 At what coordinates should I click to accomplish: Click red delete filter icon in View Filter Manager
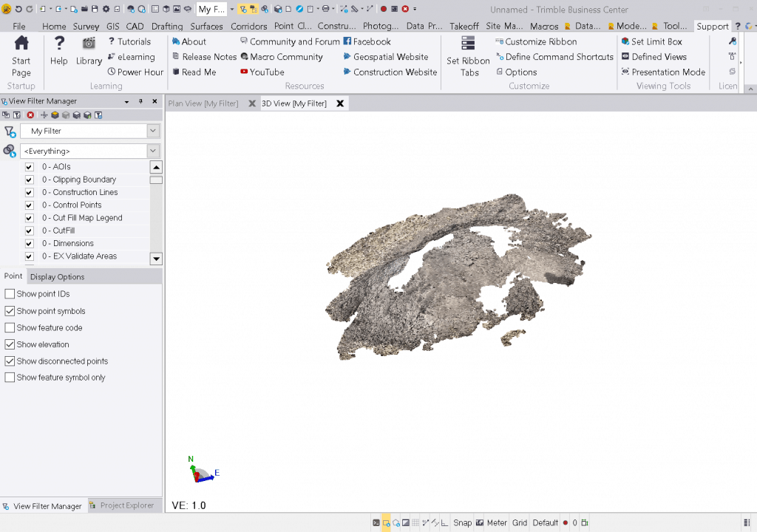click(30, 115)
